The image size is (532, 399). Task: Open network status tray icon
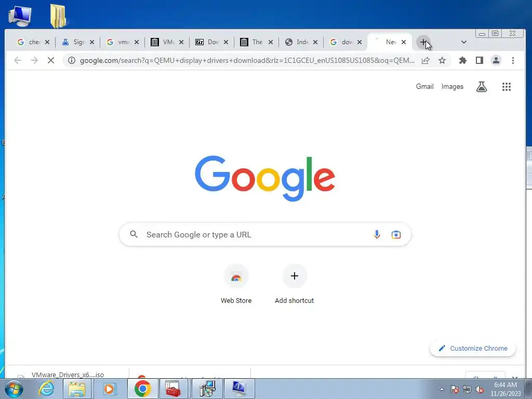pos(467,389)
